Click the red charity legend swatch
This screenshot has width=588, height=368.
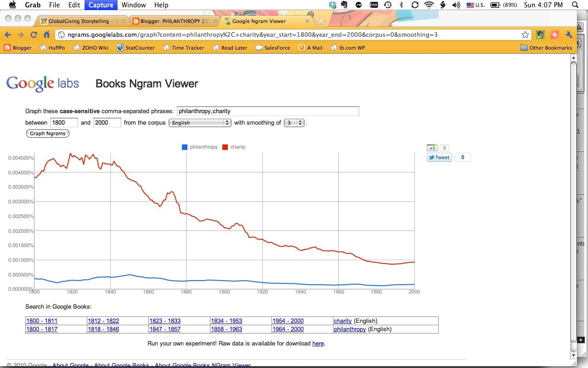click(x=225, y=147)
